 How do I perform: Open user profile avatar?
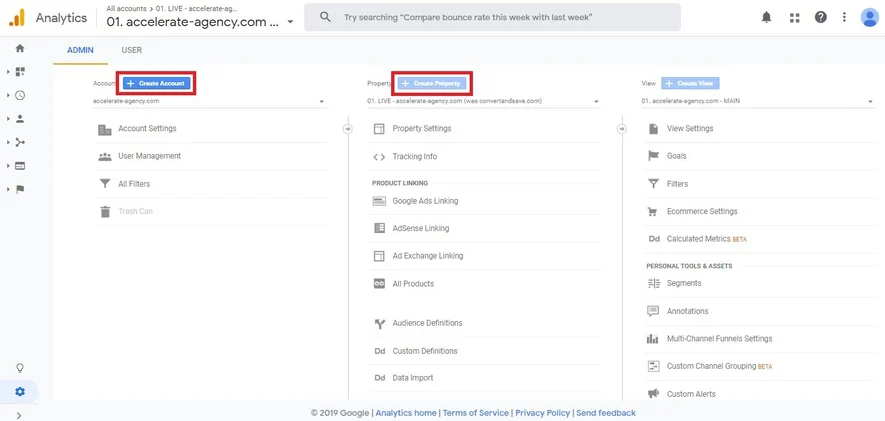tap(869, 17)
